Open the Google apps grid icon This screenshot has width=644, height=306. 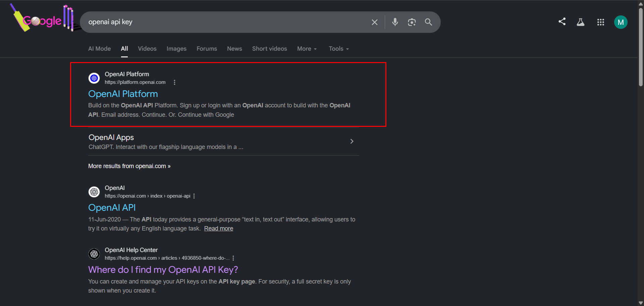601,22
